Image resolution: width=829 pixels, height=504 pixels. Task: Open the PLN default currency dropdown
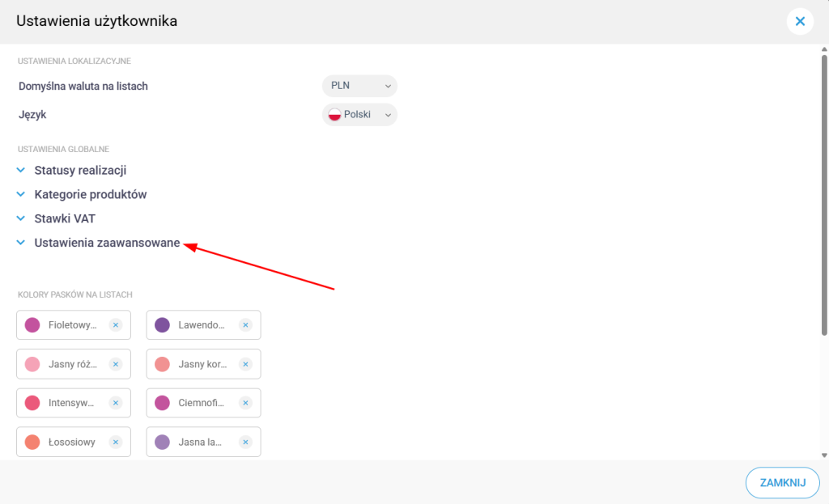click(359, 86)
